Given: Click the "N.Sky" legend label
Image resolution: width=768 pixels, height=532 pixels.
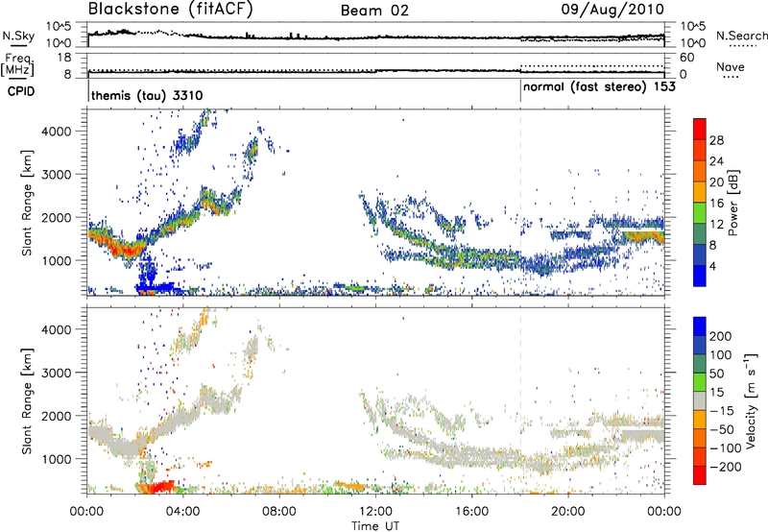Looking at the screenshot, I should [18, 36].
